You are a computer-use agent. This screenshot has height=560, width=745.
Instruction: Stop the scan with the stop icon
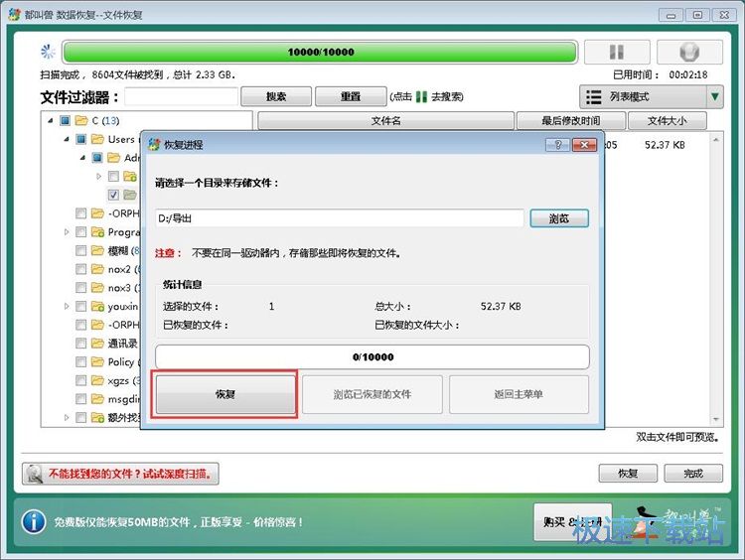click(x=689, y=52)
